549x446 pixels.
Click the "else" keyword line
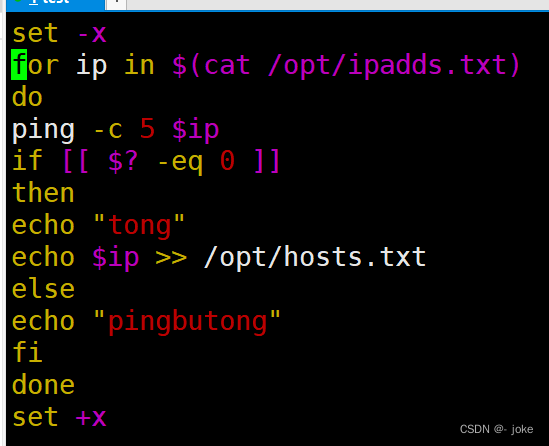43,289
